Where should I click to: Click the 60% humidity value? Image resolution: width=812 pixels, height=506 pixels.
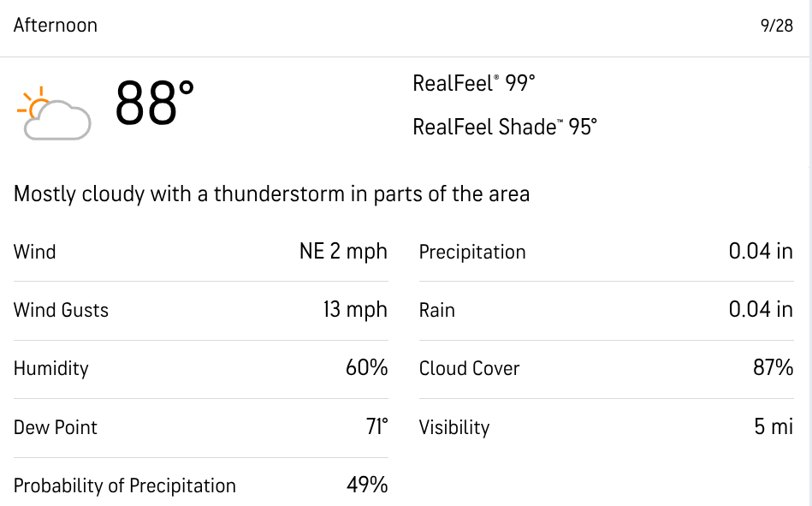pos(367,367)
